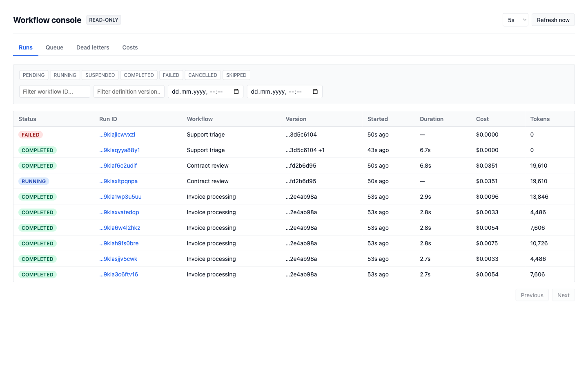Click the first dd.mm.yyyy date input
This screenshot has height=368, width=588.
[205, 92]
